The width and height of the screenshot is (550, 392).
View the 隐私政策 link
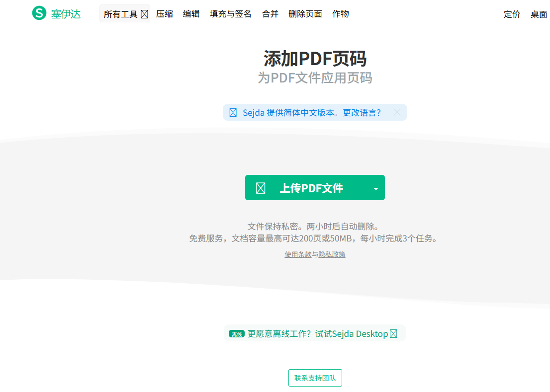332,254
